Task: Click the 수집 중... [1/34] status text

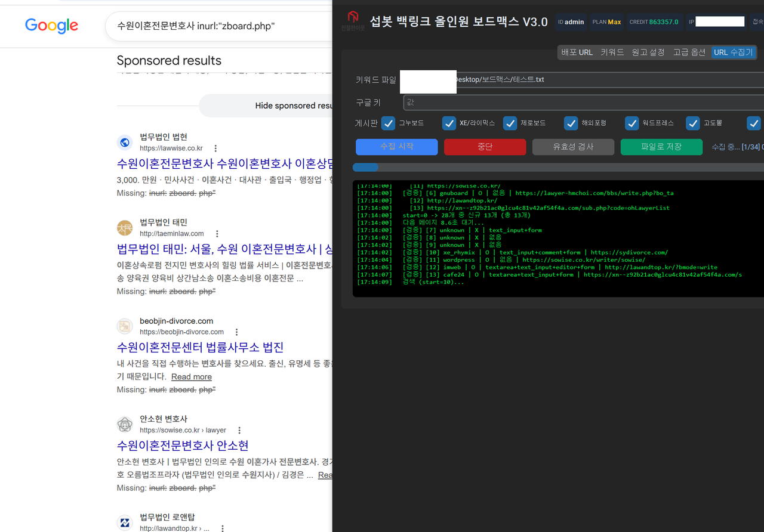Action: (737, 147)
